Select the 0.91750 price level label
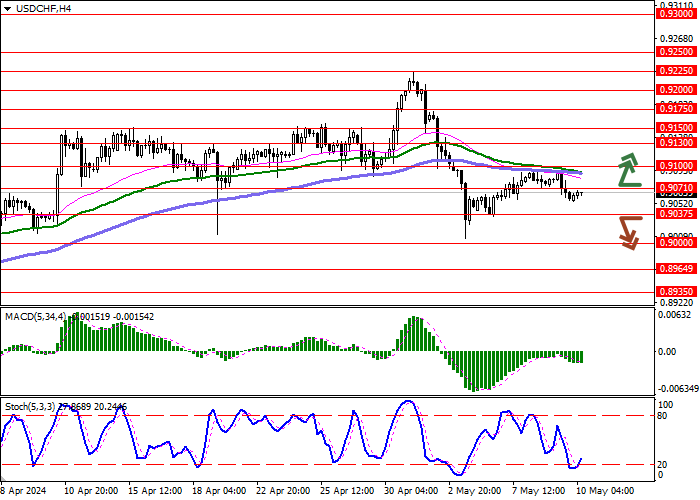This screenshot has height=500, width=700. tap(677, 109)
